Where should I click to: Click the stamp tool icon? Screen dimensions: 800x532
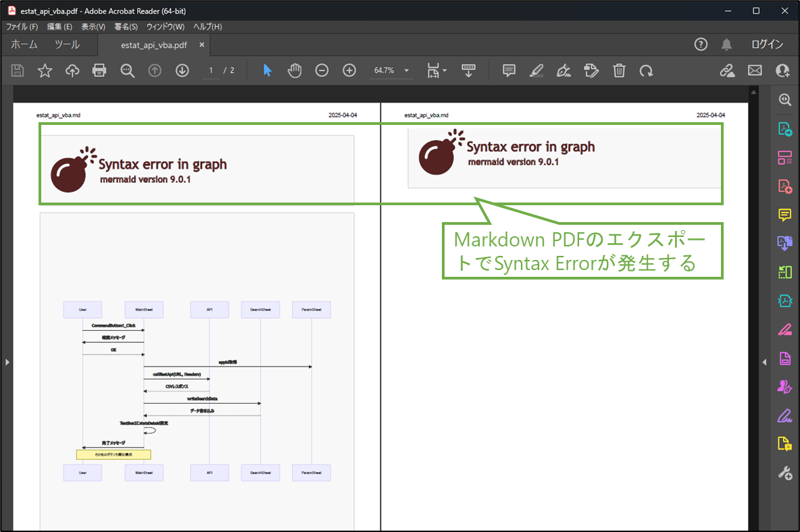pyautogui.click(x=591, y=70)
